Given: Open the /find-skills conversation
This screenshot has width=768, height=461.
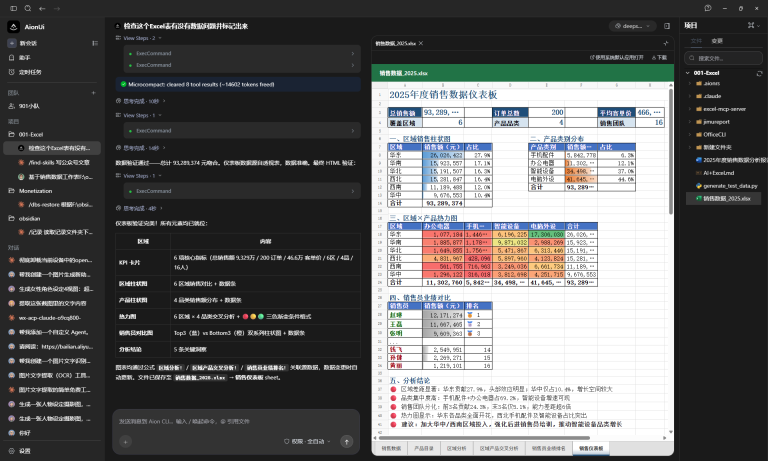Looking at the screenshot, I should pos(53,162).
